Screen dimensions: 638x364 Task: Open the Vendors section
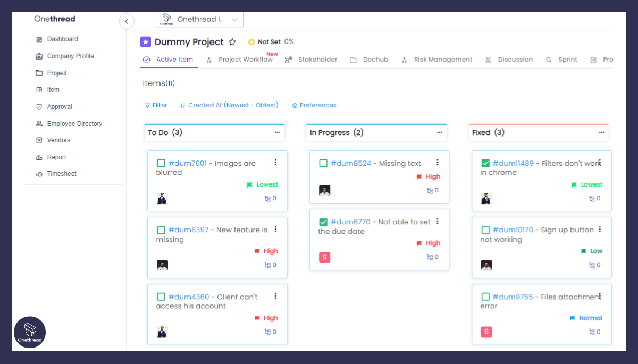[57, 140]
